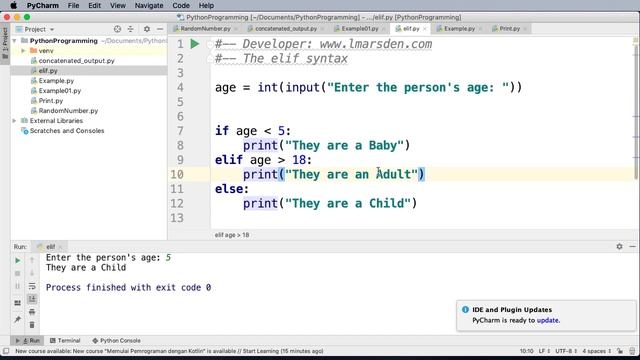This screenshot has width=640, height=360.
Task: Close the elif.py editor tab
Action: click(x=424, y=29)
